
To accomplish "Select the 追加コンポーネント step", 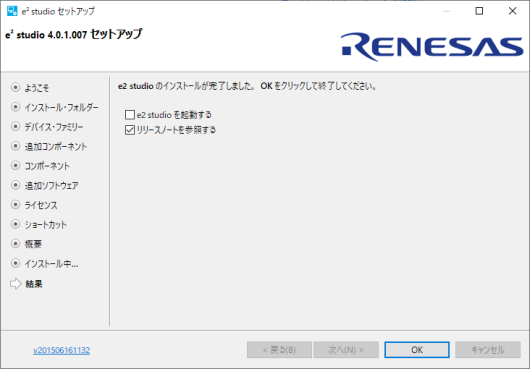I will pyautogui.click(x=55, y=146).
